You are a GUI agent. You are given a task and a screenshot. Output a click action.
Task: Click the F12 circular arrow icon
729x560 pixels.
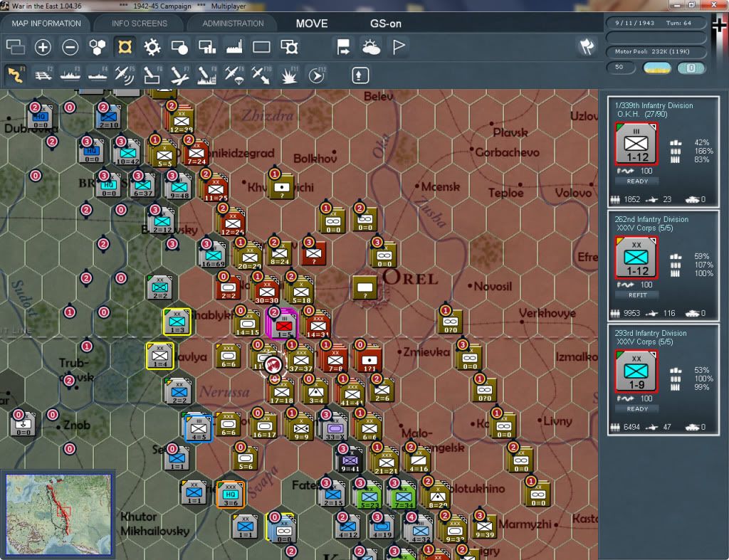click(x=317, y=75)
